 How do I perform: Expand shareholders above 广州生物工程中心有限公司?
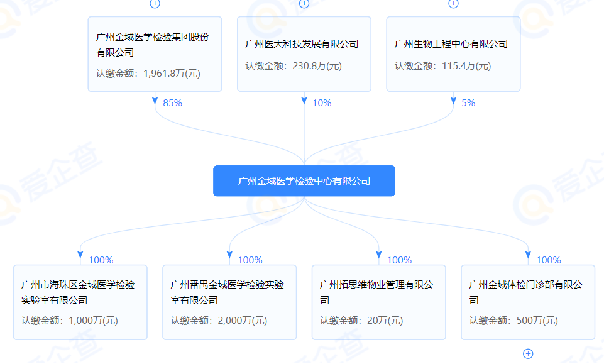(x=453, y=4)
